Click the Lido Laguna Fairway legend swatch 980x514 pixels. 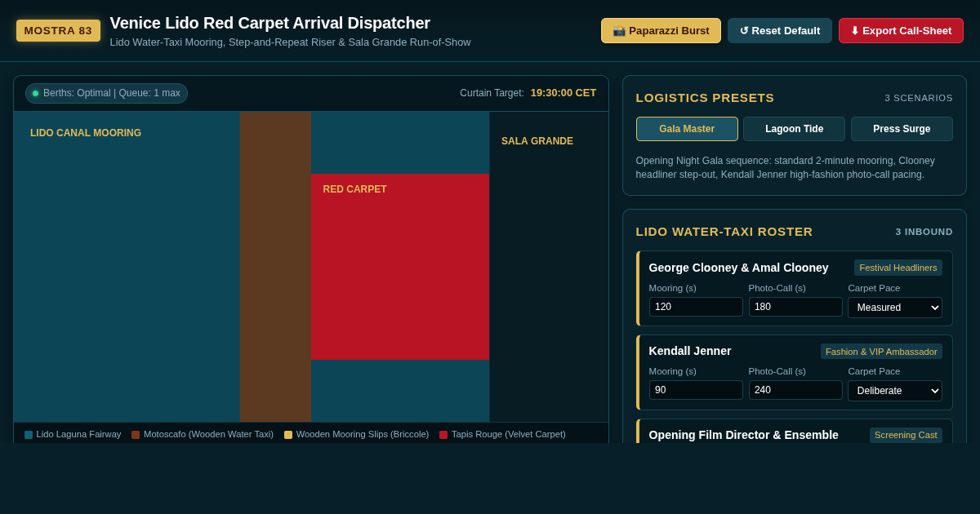tap(29, 435)
